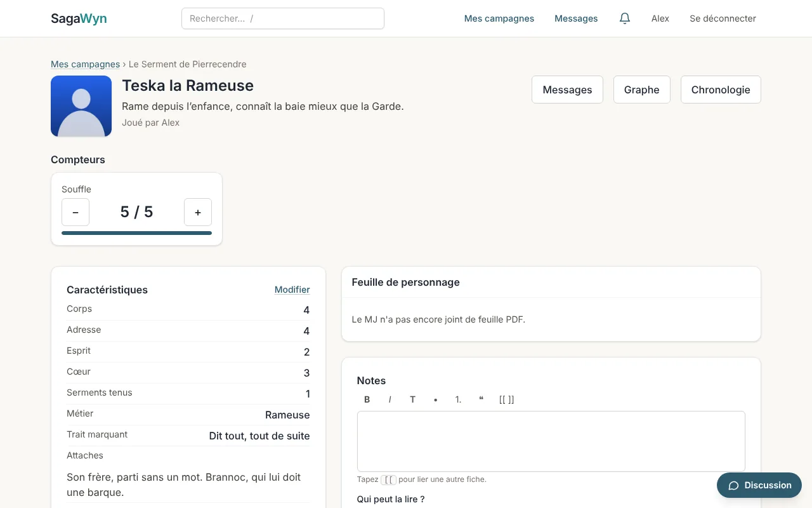
Task: Select the Corps characteristic row
Action: pyautogui.click(x=188, y=310)
